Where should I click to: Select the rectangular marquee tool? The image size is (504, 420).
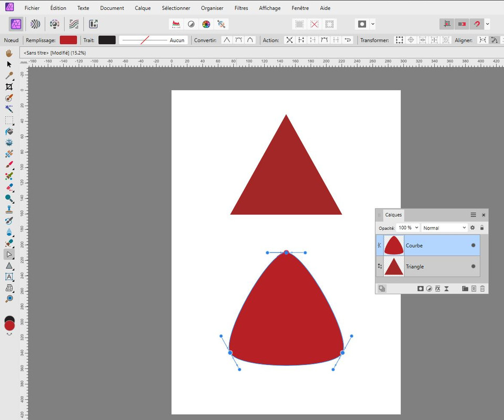pyautogui.click(x=9, y=121)
